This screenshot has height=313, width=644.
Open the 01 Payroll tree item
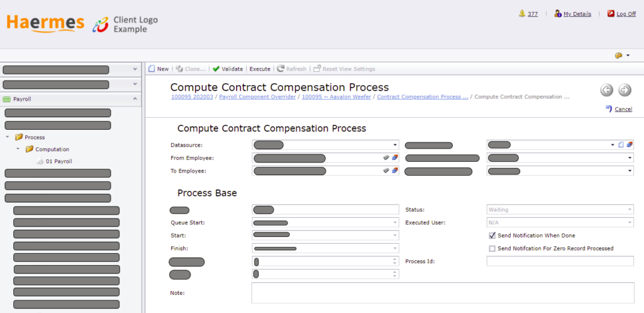tap(58, 162)
